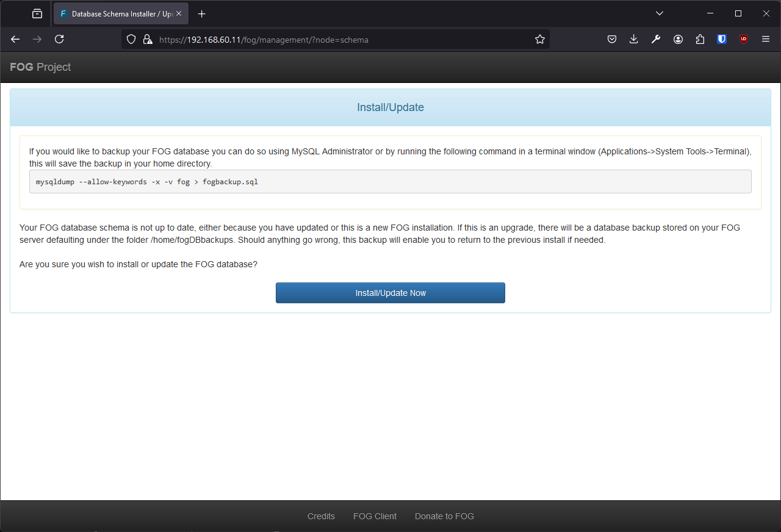Open the Credits footer link
The height and width of the screenshot is (532, 781).
tap(321, 516)
